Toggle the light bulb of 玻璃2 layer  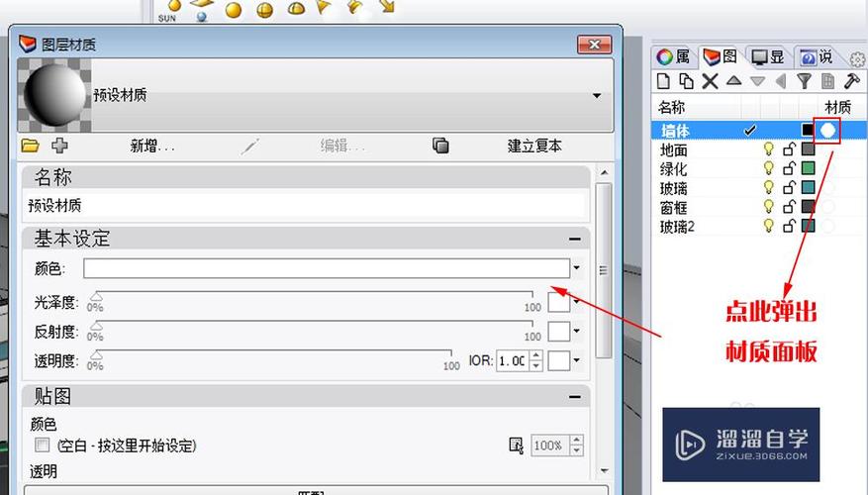click(768, 226)
